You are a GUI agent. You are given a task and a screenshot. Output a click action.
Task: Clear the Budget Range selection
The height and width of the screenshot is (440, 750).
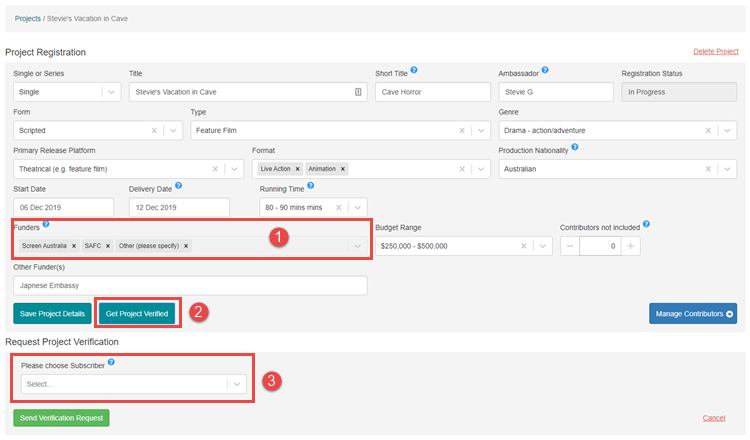pyautogui.click(x=521, y=246)
